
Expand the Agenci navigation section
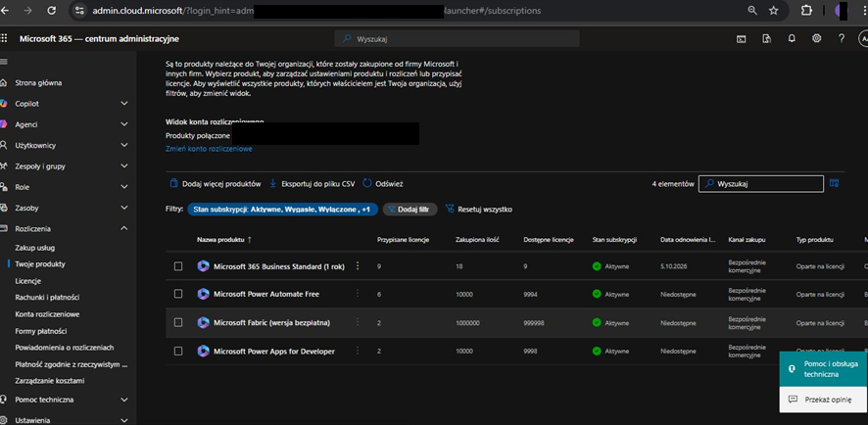pos(124,124)
